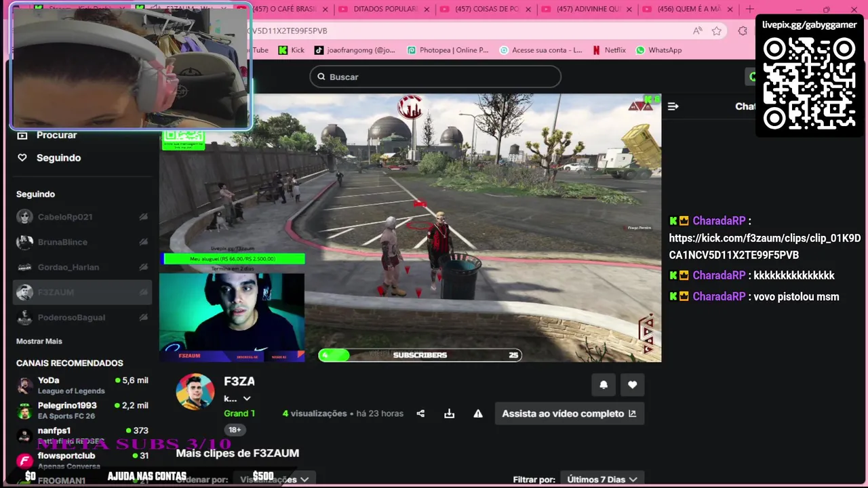Report the clip with warning triangle icon

click(x=478, y=413)
